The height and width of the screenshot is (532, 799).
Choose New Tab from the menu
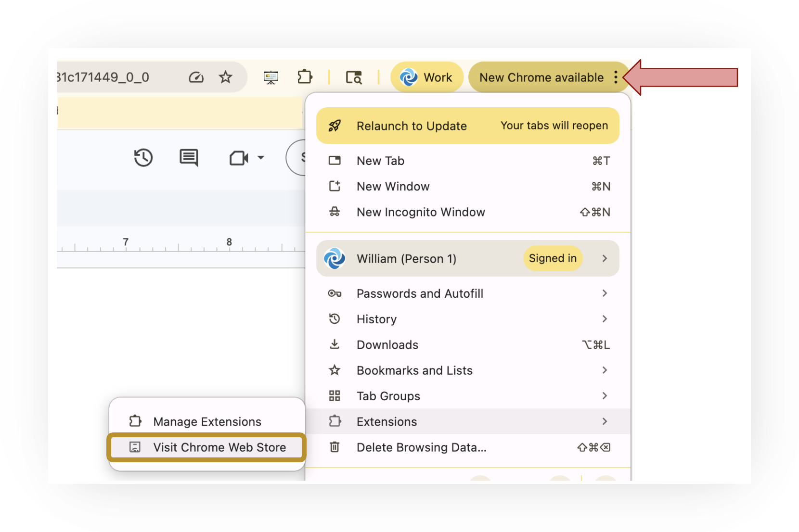coord(468,161)
